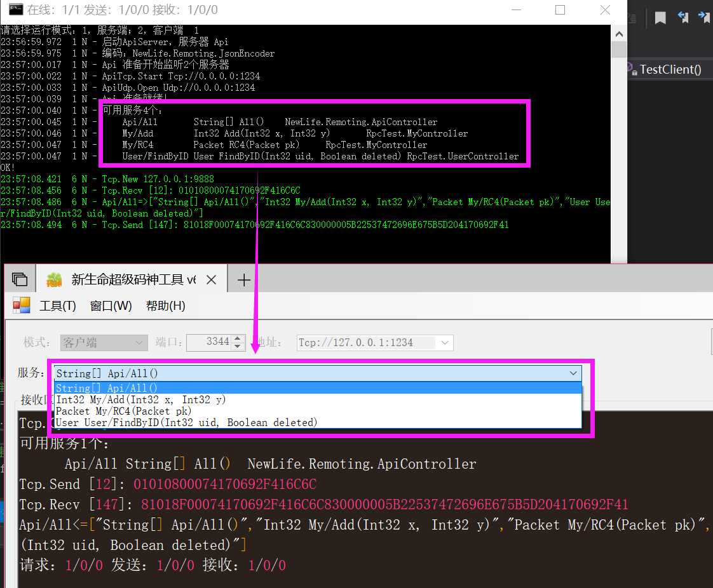Click the 'ApiTcp.Start Tcp://0.0.0.0:1234' log line
Viewport: 713px width, 588px height.
(130, 76)
